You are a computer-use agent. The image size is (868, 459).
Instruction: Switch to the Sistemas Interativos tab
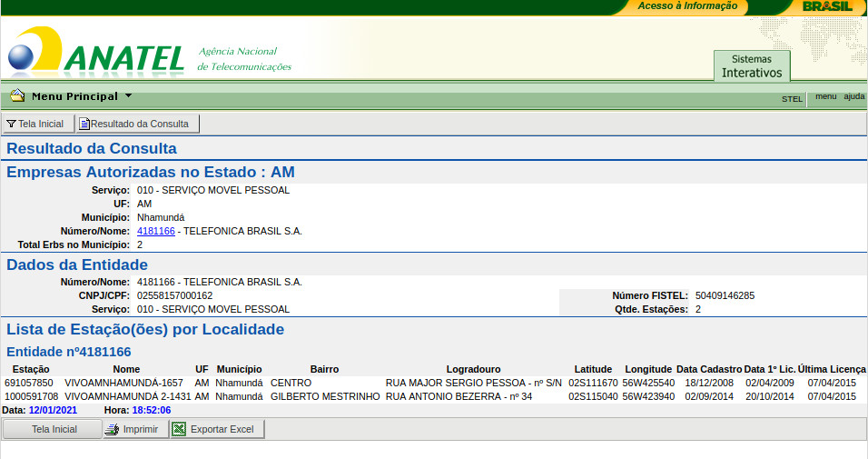(751, 65)
